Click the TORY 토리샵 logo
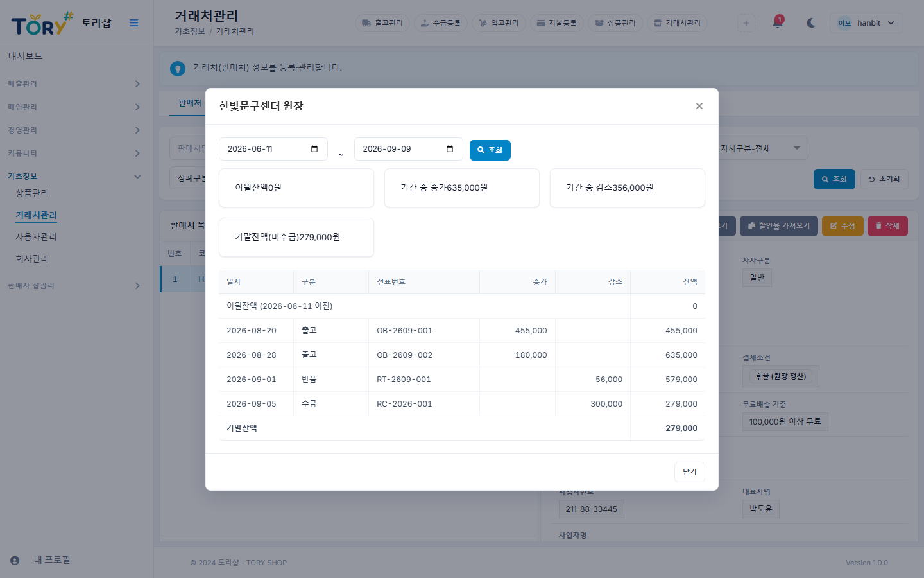 pyautogui.click(x=62, y=24)
